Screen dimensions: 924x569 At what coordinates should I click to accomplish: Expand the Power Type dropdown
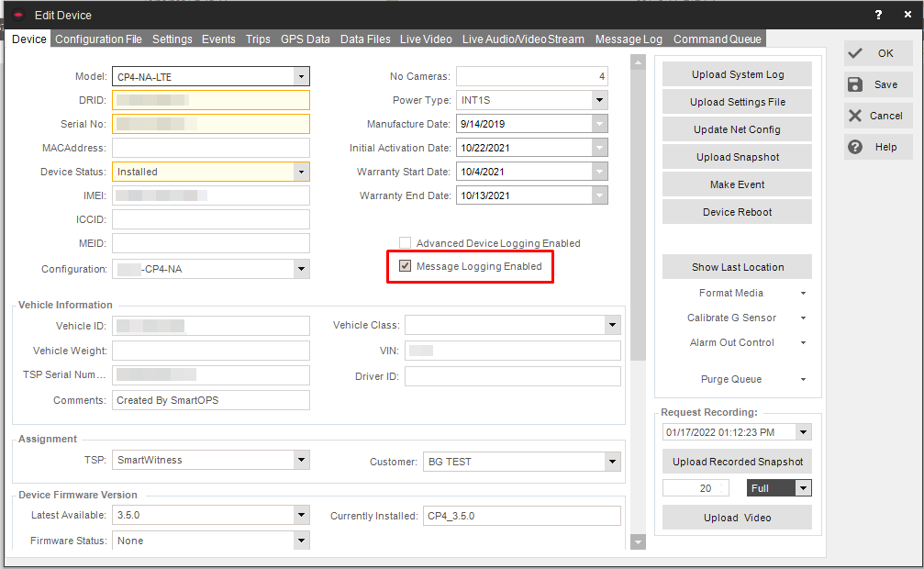coord(599,100)
